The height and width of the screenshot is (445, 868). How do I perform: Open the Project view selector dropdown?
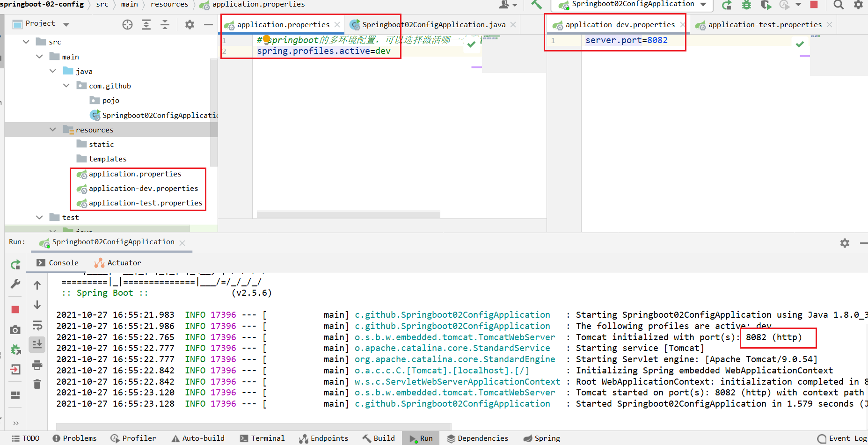(66, 24)
